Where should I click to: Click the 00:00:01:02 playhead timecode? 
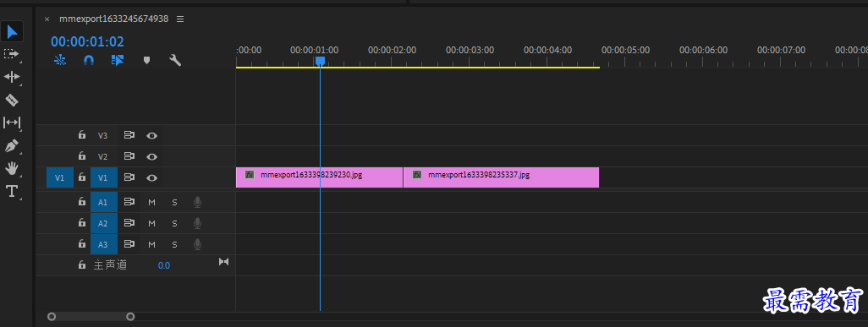(x=87, y=41)
